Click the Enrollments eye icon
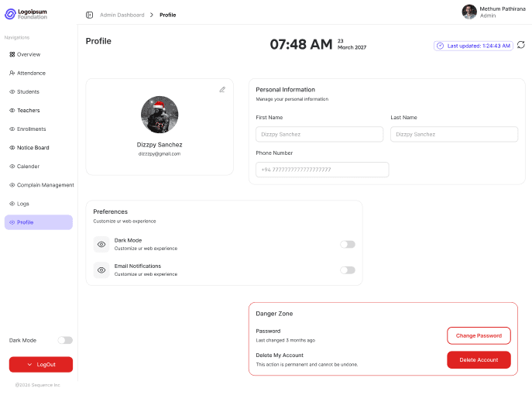This screenshot has width=532, height=395. click(x=12, y=129)
